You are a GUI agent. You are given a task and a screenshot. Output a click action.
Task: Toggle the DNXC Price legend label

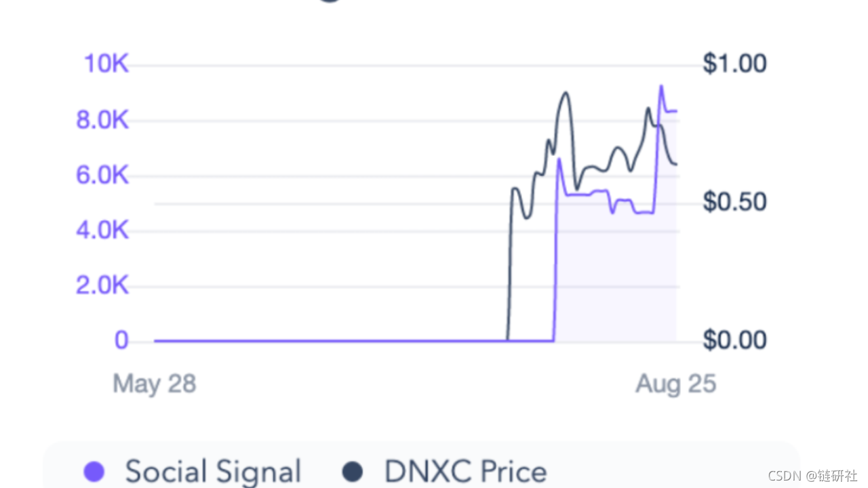(x=465, y=472)
